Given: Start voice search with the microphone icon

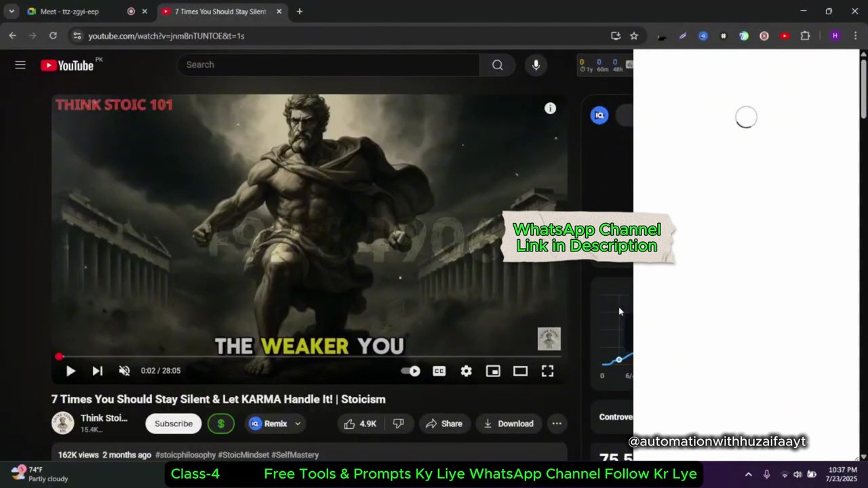Looking at the screenshot, I should point(536,65).
